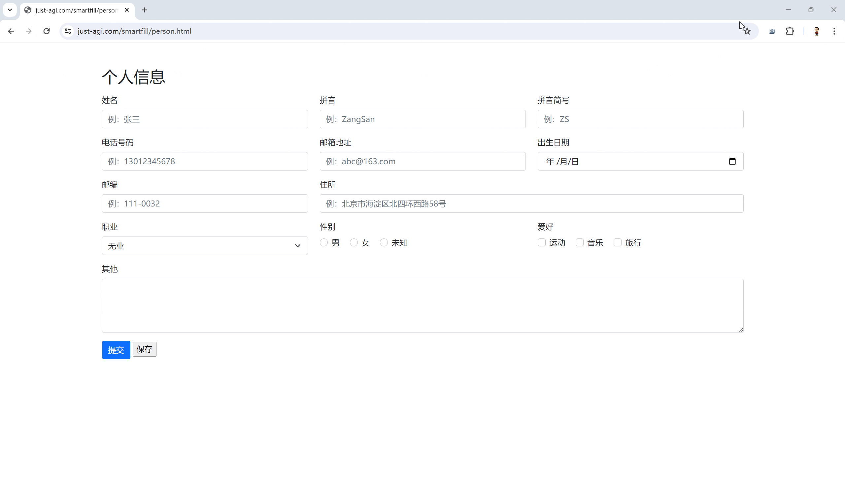Click the back navigation arrow

coord(11,31)
